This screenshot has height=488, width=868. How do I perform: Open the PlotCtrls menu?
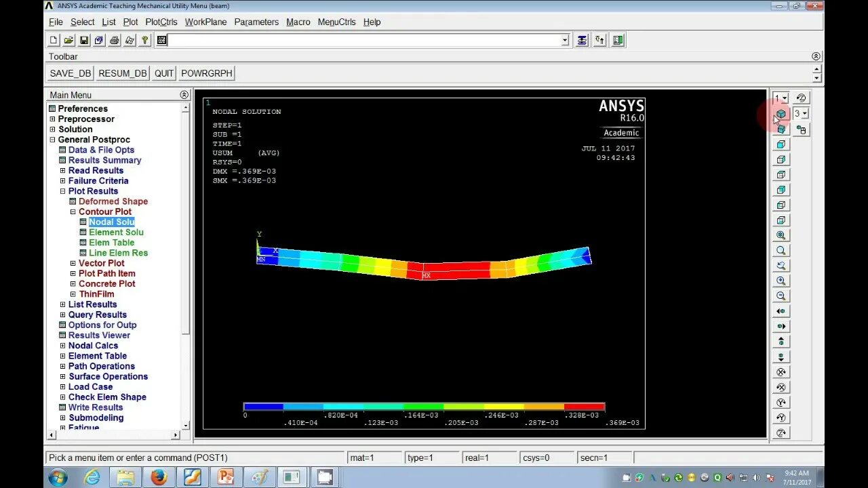[161, 22]
